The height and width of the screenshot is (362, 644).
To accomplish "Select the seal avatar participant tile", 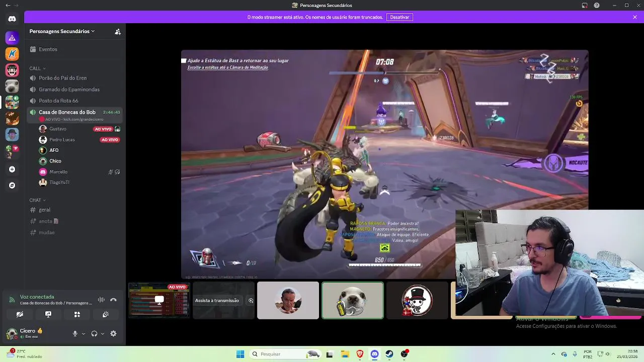I will click(x=352, y=300).
